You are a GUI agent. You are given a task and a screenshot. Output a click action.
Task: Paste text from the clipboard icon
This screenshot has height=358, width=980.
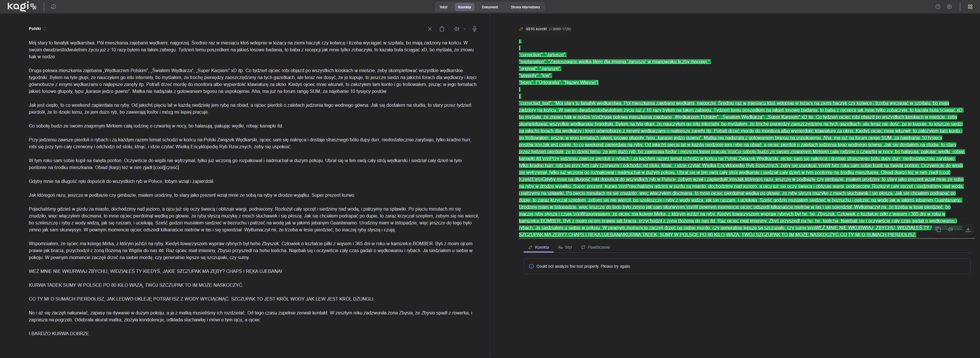pyautogui.click(x=442, y=29)
